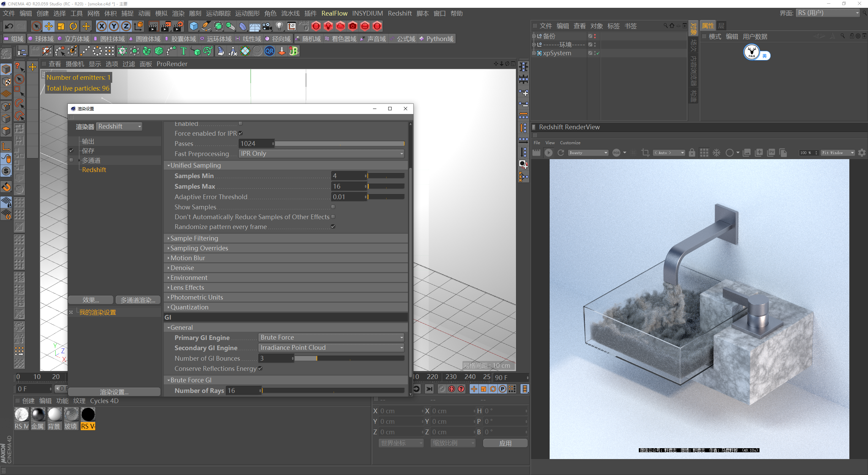The width and height of the screenshot is (868, 475).
Task: Click the Camera object icon
Action: click(x=267, y=26)
